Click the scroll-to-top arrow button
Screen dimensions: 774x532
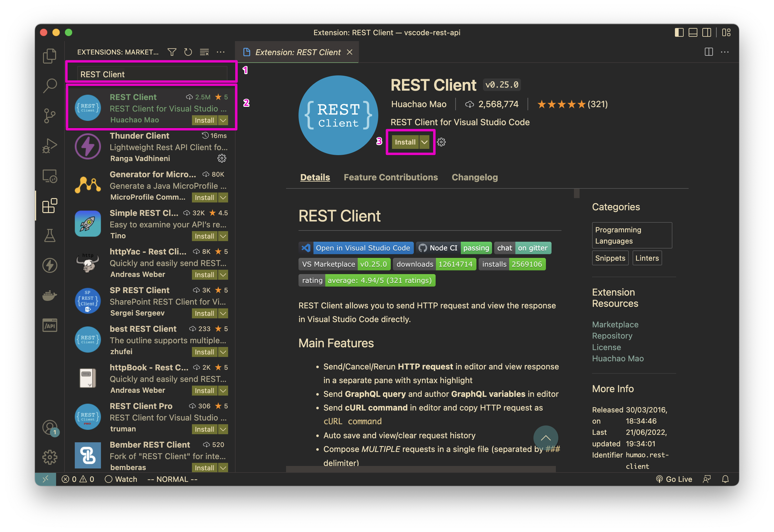tap(546, 438)
